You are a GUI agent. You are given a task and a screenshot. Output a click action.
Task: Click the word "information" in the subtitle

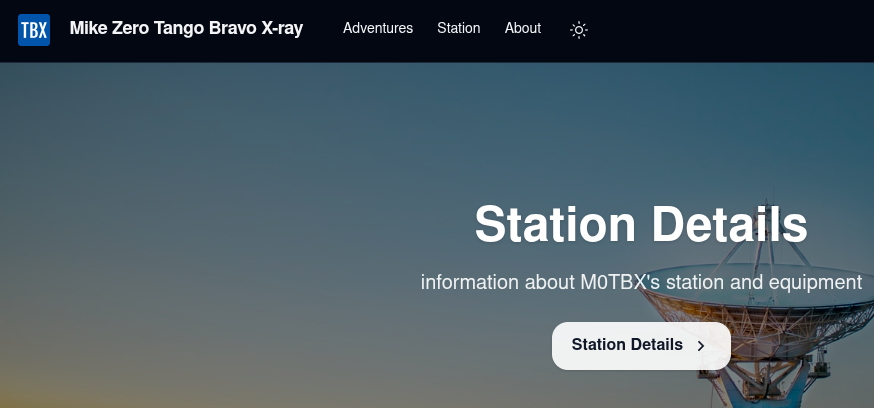click(470, 283)
